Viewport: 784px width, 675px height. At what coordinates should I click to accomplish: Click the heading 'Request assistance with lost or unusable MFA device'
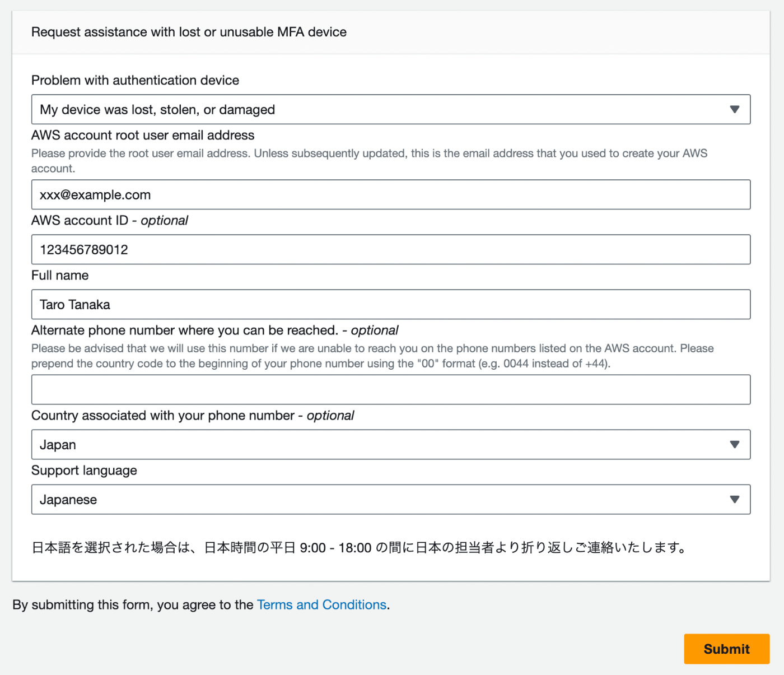tap(189, 32)
